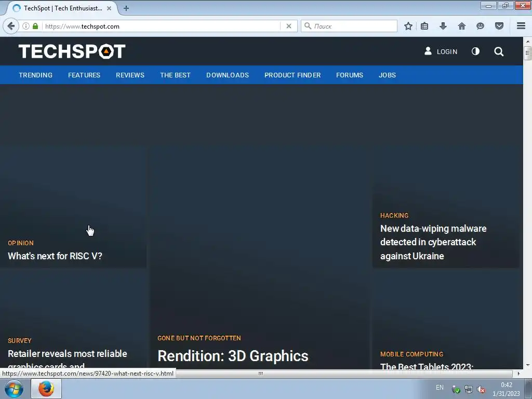Click the vertical scrollbar down arrow
The image size is (532, 399).
point(527,365)
